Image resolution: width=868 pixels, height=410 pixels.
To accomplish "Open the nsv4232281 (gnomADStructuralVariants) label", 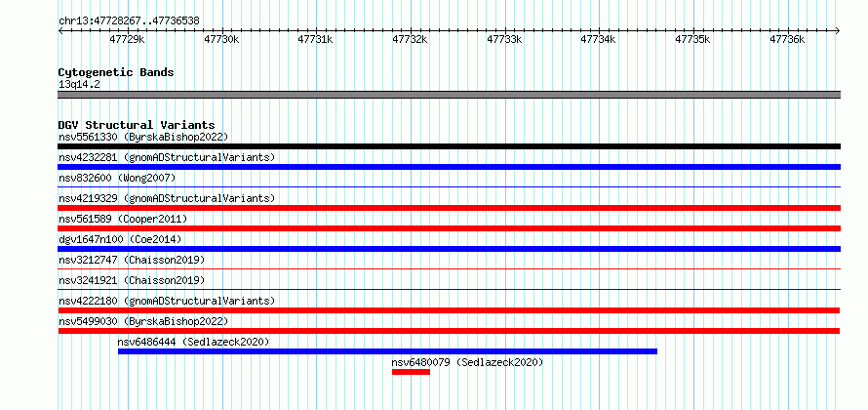I will 167,157.
